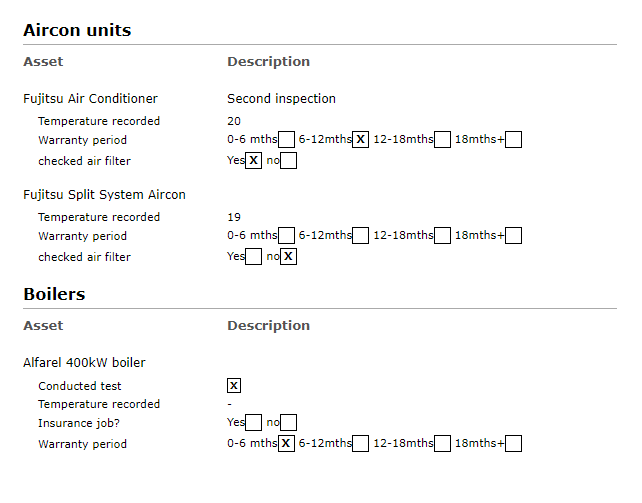Viewport: 642px width, 503px height.
Task: Tick 12-18mths boiler warranty period
Action: 442,443
